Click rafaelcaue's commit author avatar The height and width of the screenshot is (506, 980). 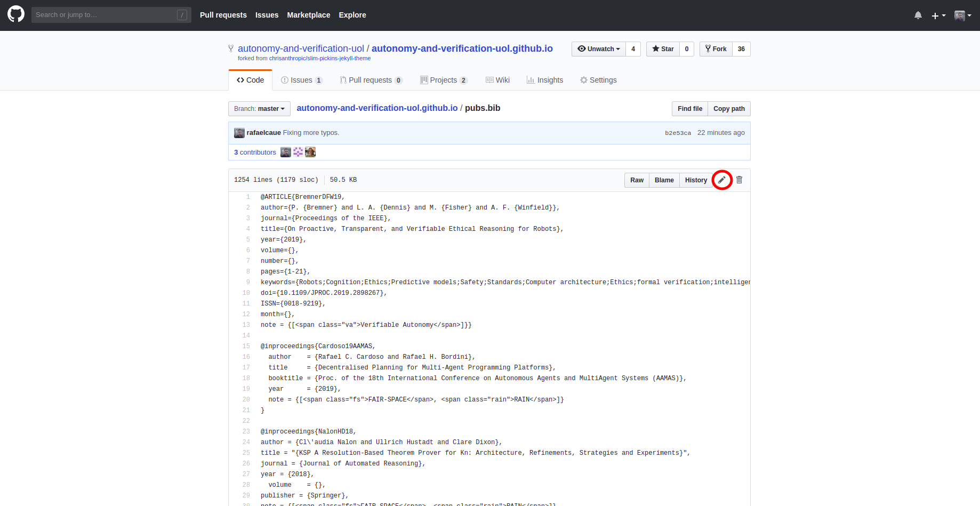click(239, 133)
